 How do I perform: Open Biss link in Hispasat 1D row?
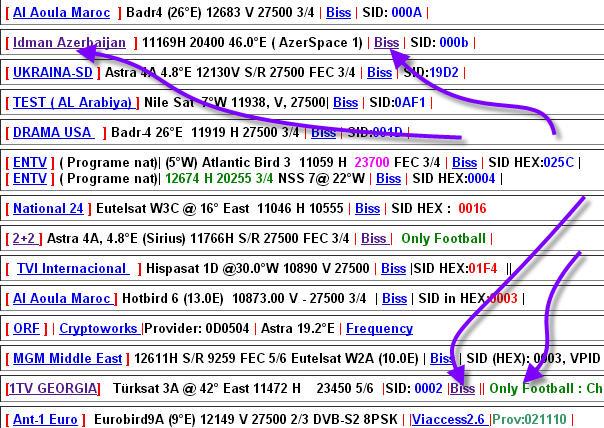[x=393, y=269]
